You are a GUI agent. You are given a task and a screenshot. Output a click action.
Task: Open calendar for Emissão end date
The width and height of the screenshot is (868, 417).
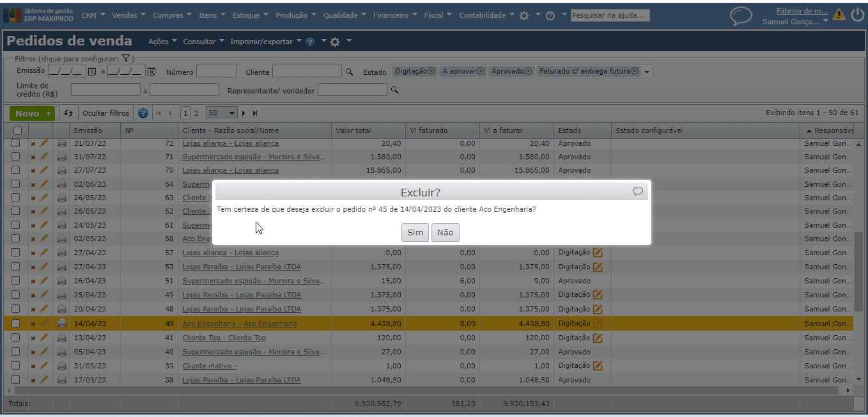[151, 72]
